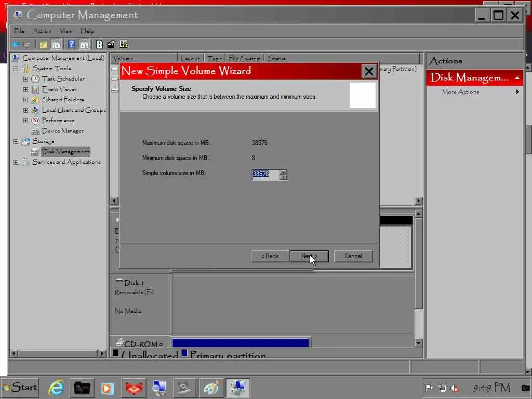Viewport: 532px width, 399px height.
Task: Click the Simple volume size input field
Action: 265,175
